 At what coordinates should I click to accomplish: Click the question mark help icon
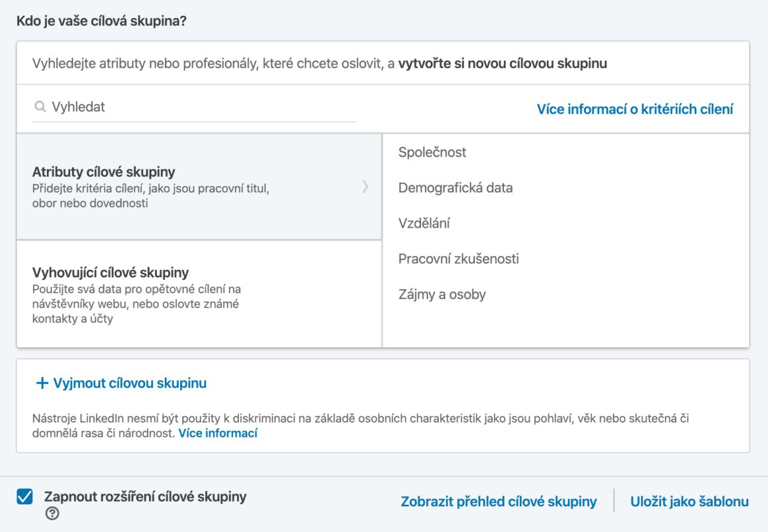tap(52, 513)
